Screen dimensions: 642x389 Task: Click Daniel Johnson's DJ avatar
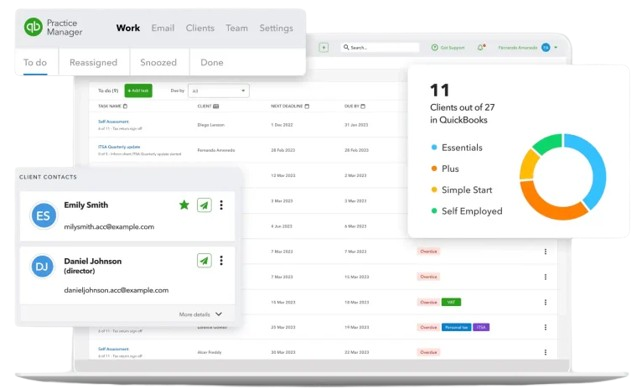coord(42,267)
